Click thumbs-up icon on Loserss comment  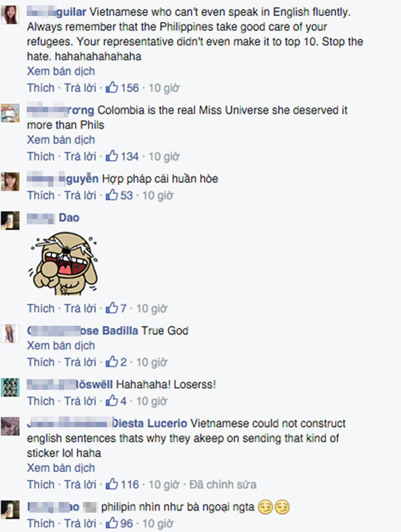112,401
